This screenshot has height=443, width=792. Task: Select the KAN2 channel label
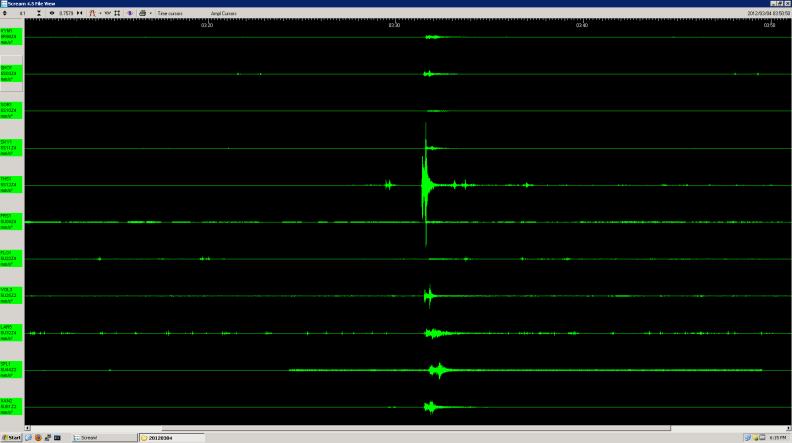[11, 407]
